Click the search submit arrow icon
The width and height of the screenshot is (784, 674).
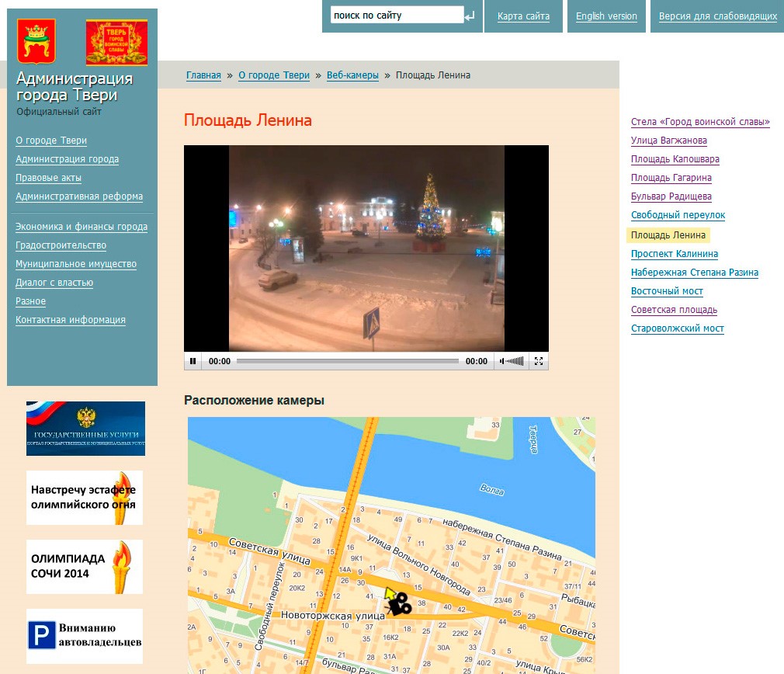(x=469, y=16)
